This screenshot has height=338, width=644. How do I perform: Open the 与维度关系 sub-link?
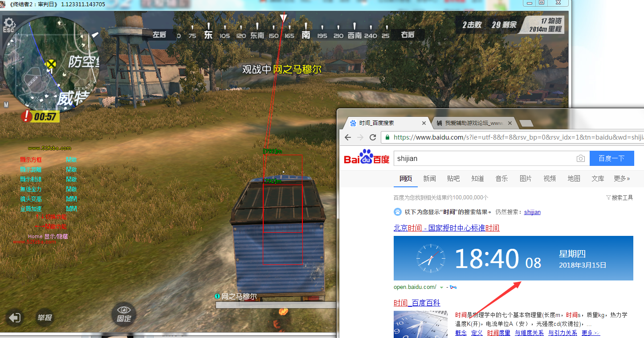point(529,333)
